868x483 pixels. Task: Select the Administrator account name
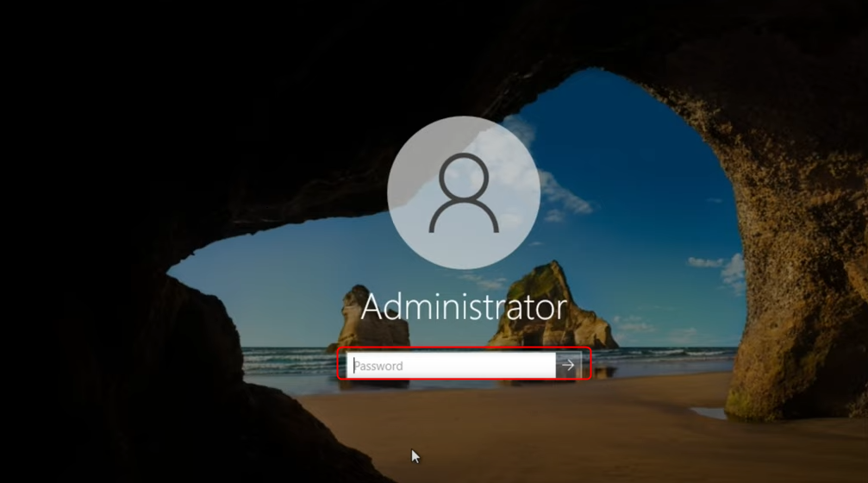(x=464, y=307)
